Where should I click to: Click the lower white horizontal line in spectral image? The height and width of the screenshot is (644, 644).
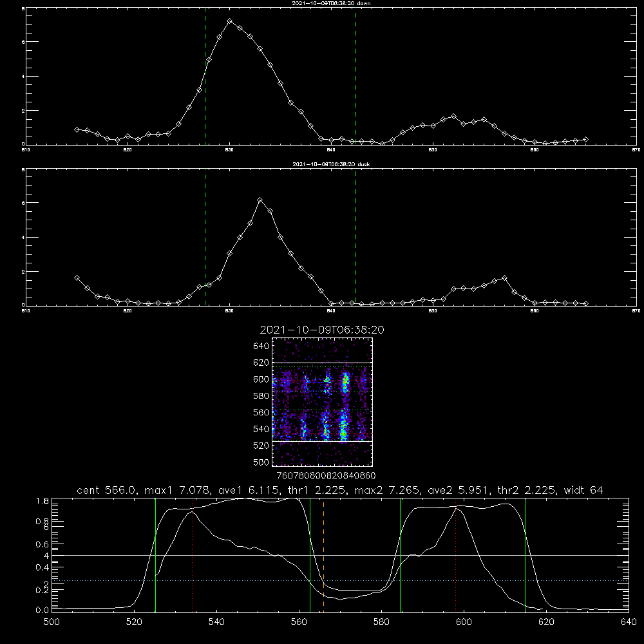click(322, 442)
